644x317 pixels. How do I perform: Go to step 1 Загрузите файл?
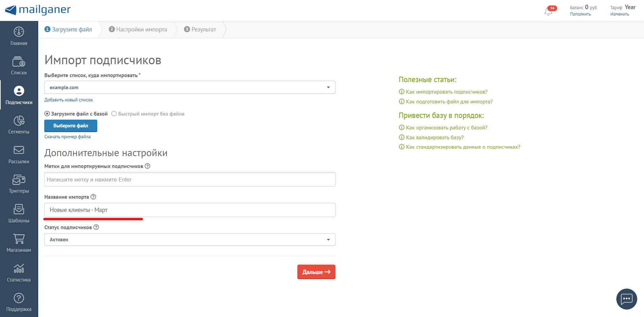[x=68, y=29]
